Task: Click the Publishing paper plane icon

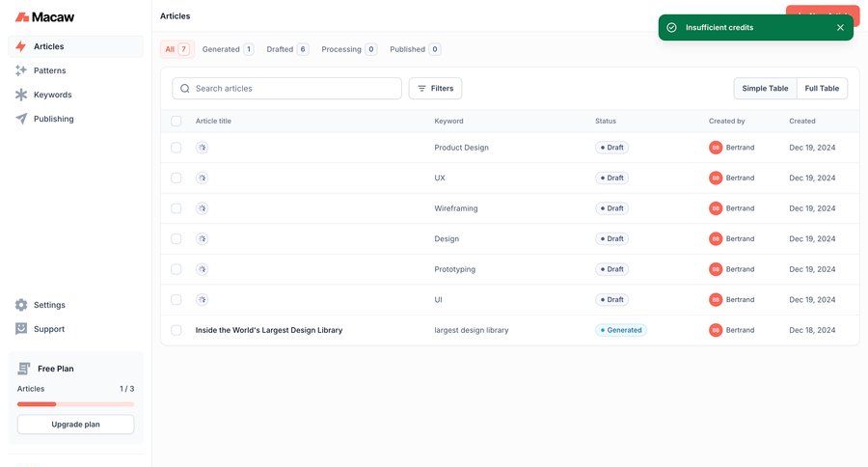Action: pyautogui.click(x=21, y=119)
